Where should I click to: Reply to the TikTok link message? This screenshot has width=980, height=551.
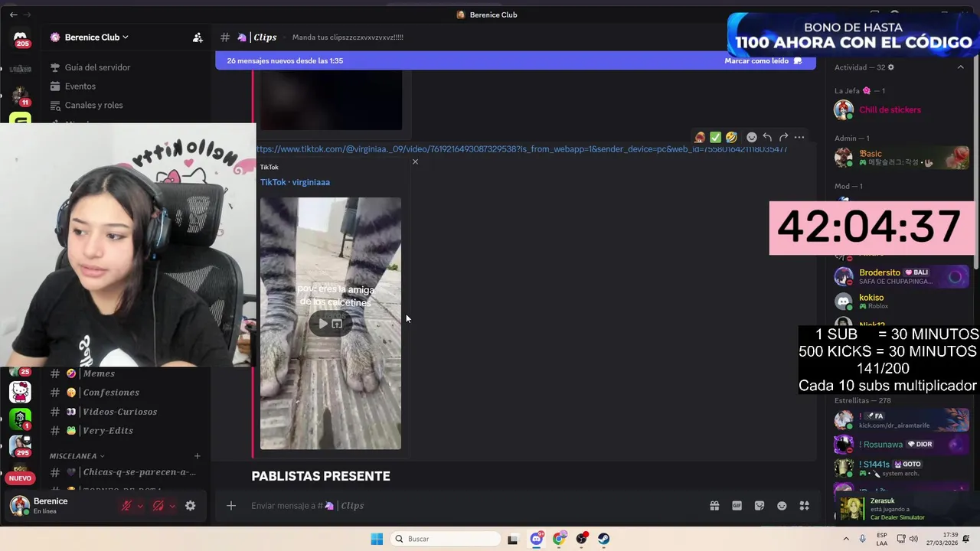767,137
